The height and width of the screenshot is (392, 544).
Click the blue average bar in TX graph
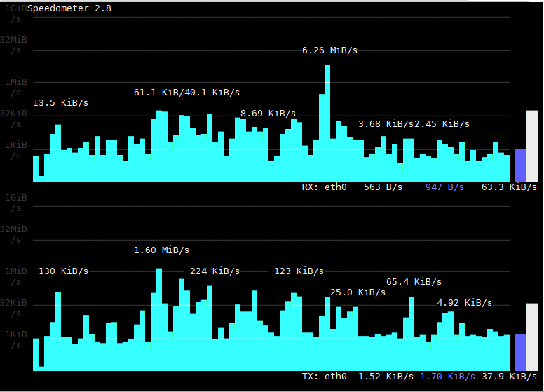point(520,352)
